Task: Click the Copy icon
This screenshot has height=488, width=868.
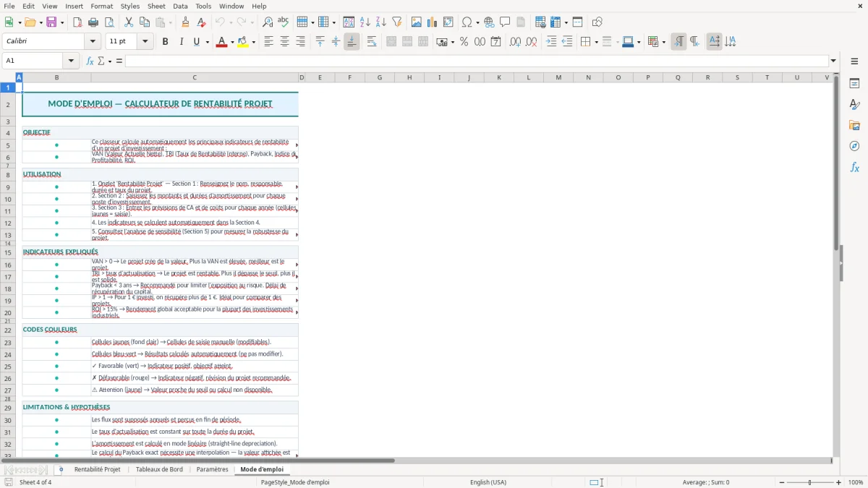Action: pos(145,22)
